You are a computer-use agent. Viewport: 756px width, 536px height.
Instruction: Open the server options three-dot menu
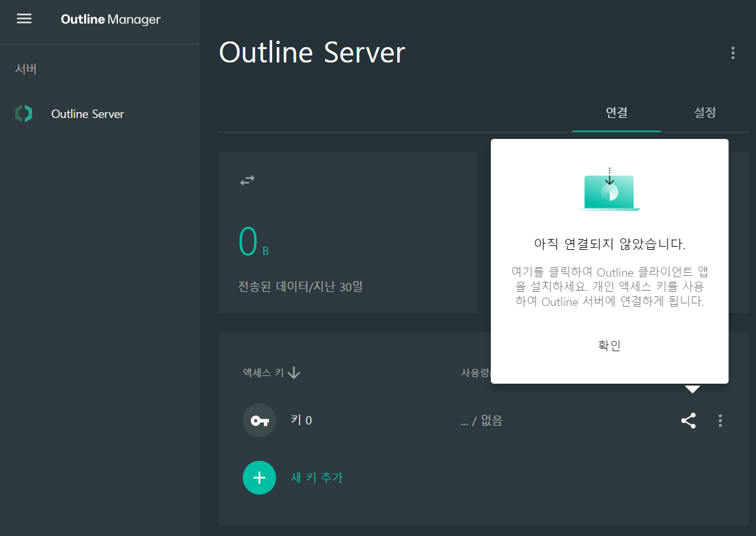[x=732, y=53]
